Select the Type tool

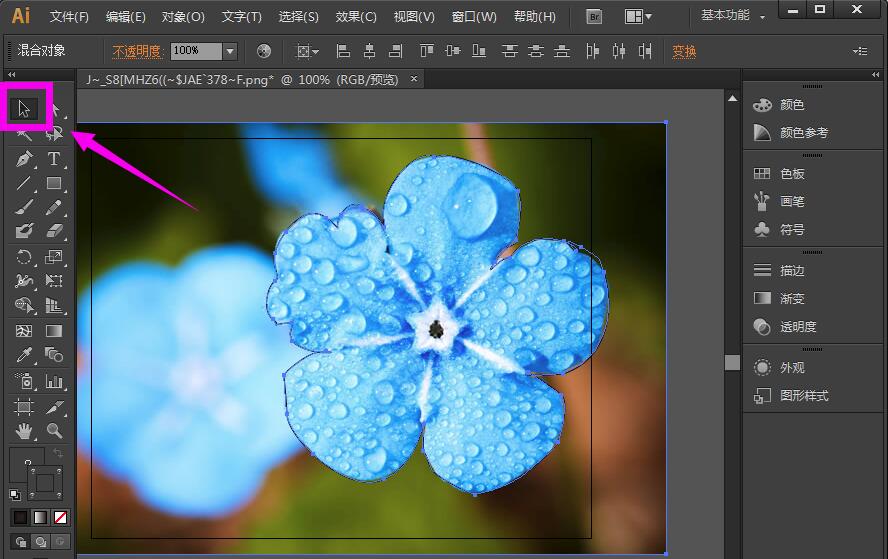pos(54,159)
